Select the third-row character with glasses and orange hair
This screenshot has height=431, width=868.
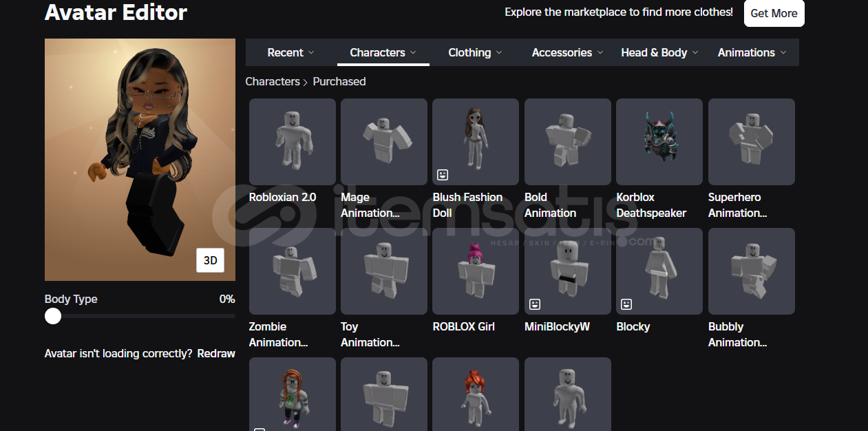(x=293, y=394)
